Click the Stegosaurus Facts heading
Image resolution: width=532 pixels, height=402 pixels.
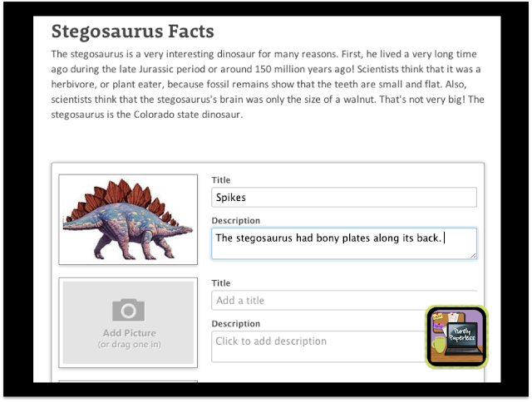pos(133,32)
